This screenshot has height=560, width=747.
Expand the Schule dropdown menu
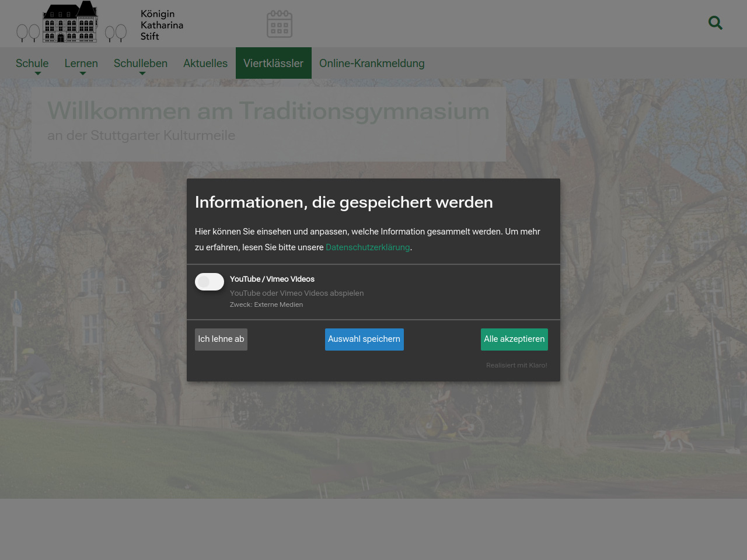point(32,64)
